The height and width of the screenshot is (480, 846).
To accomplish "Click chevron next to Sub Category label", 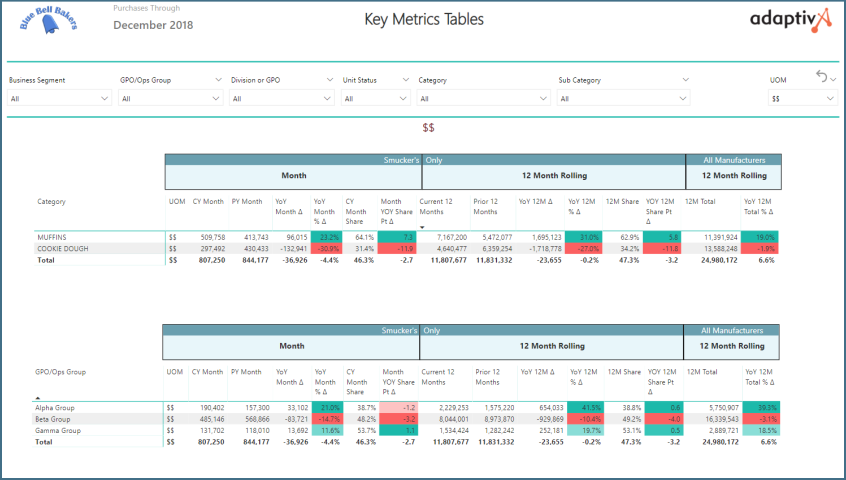I will pyautogui.click(x=685, y=80).
